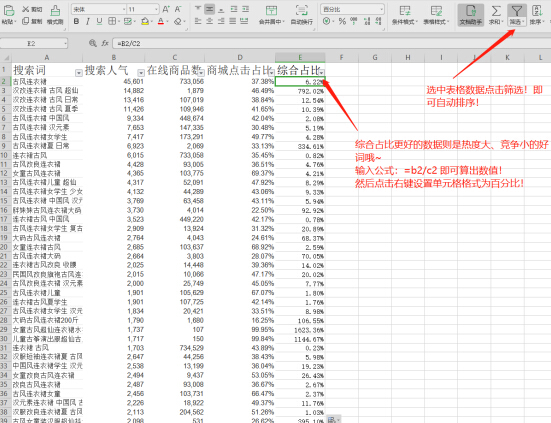Open the font name dropdown
The image size is (551, 423).
(99, 9)
